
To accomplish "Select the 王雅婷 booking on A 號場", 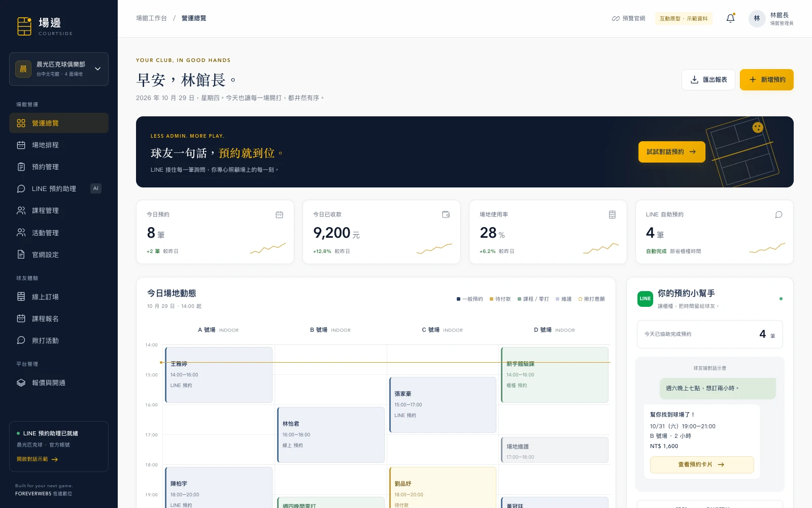I will 219,375.
